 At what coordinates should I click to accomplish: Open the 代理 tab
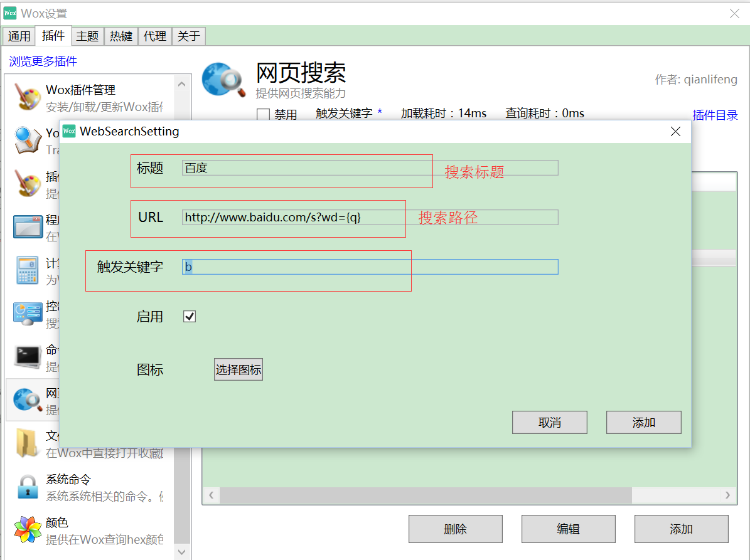[x=155, y=36]
